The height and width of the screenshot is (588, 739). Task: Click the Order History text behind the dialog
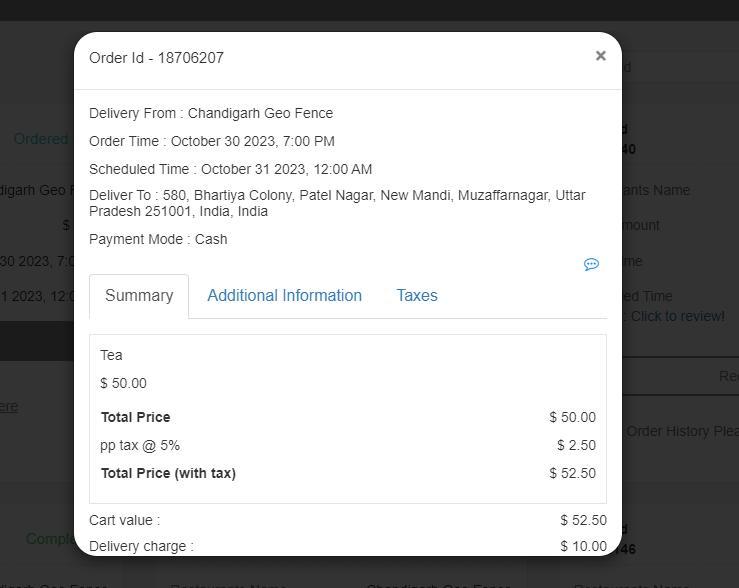pos(682,431)
